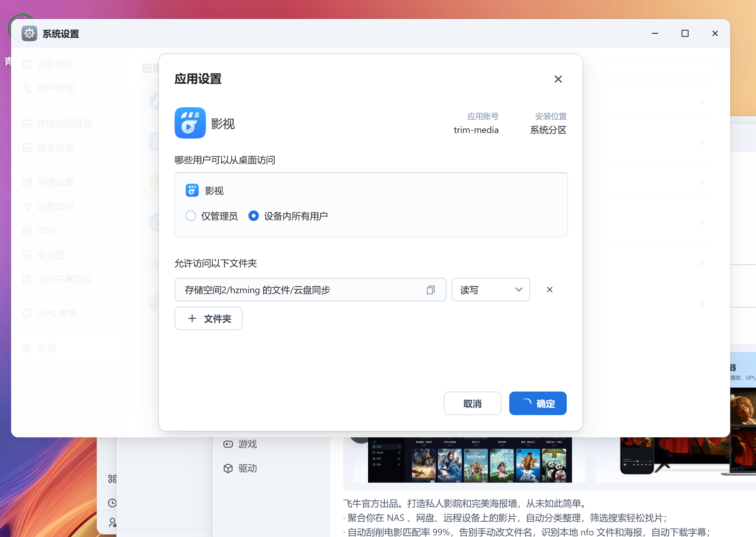Click the user lock icon in background sidebar
The height and width of the screenshot is (537, 756).
click(x=112, y=522)
